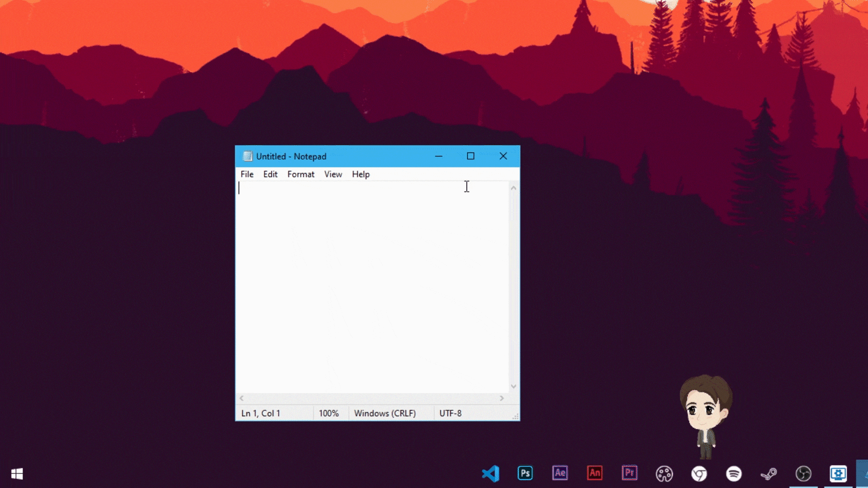
Task: Open the File menu in Notepad
Action: click(x=247, y=174)
